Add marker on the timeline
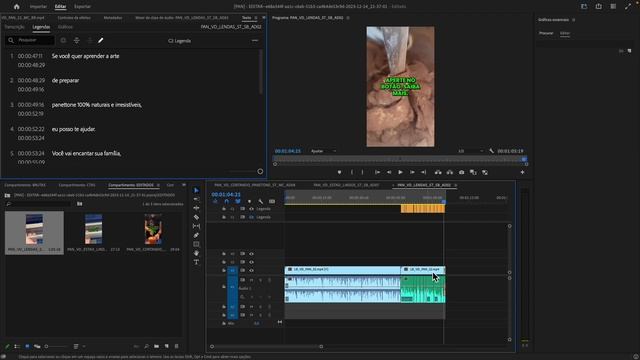The height and width of the screenshot is (360, 640). tap(249, 201)
